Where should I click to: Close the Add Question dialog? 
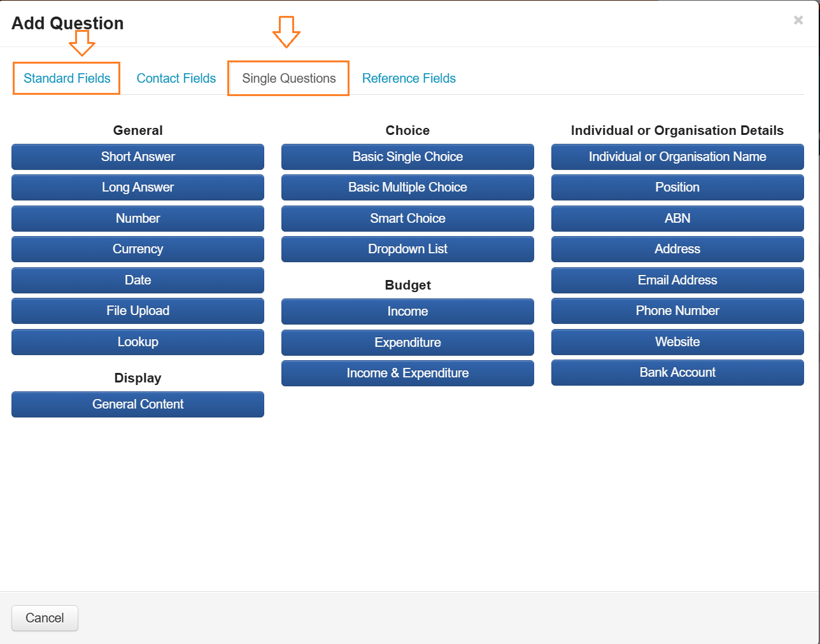coord(798,20)
